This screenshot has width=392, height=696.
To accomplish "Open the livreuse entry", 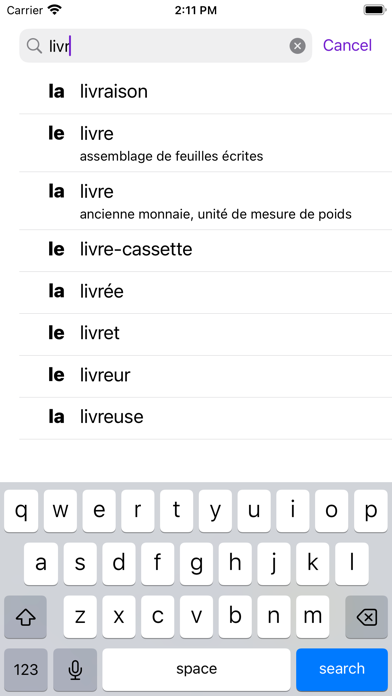I will pos(206,418).
